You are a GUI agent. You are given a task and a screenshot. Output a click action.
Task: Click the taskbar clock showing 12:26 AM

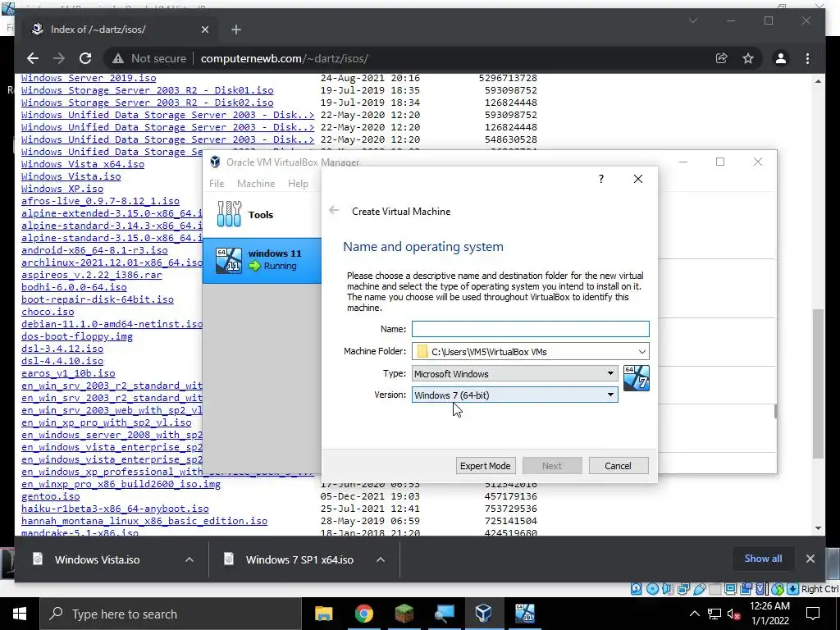(x=769, y=614)
